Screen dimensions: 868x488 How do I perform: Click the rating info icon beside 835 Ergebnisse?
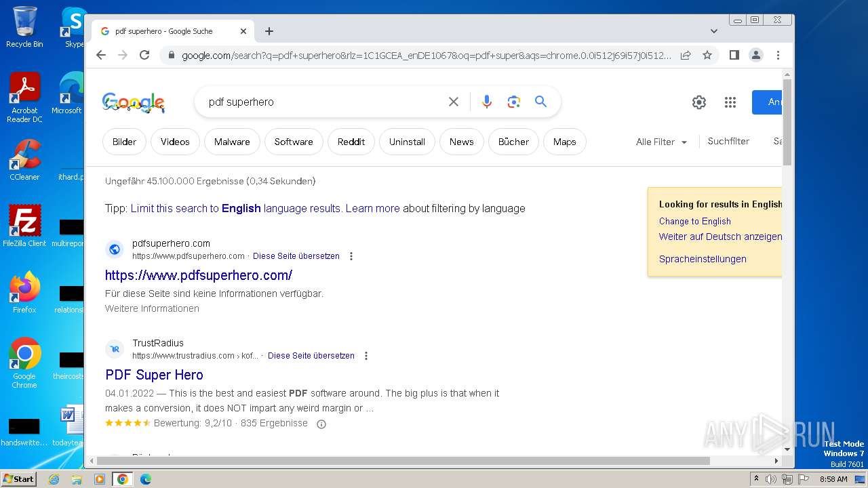coord(321,424)
